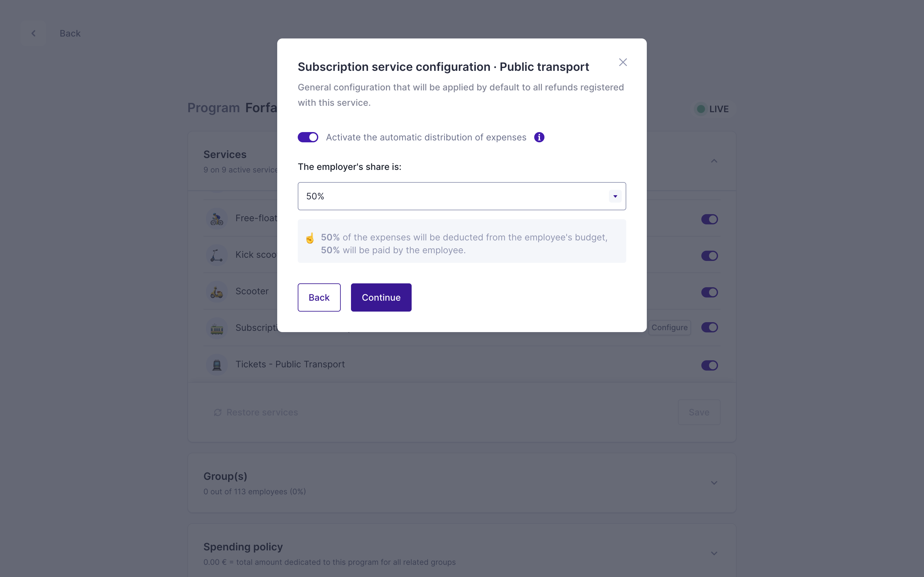Viewport: 924px width, 577px height.
Task: Toggle the Scooter service switch
Action: pyautogui.click(x=709, y=292)
